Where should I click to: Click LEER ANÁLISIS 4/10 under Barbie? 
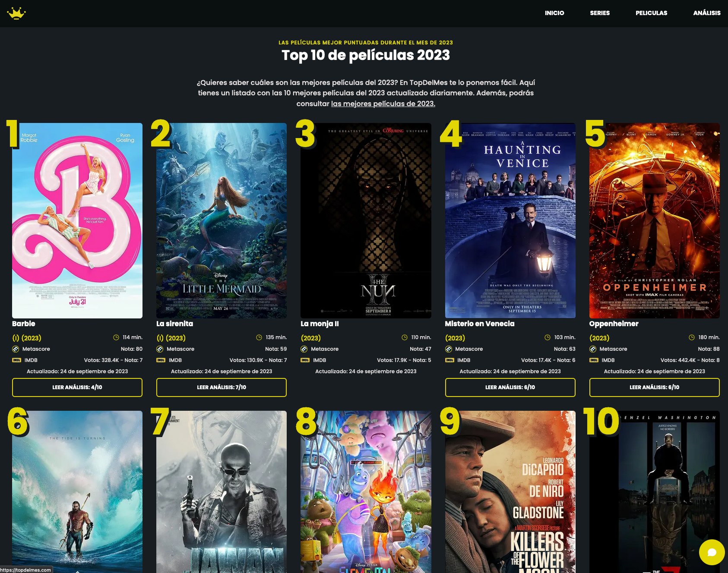click(77, 387)
